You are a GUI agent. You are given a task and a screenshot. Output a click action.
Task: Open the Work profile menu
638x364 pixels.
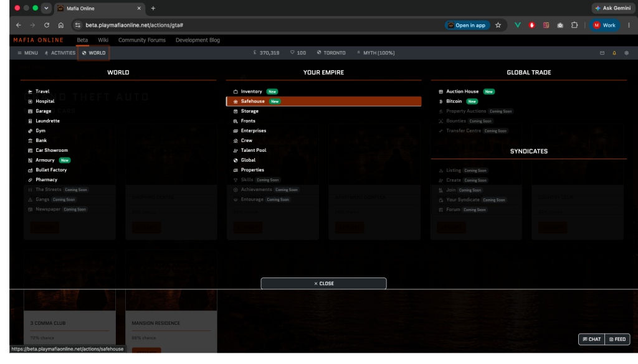604,25
